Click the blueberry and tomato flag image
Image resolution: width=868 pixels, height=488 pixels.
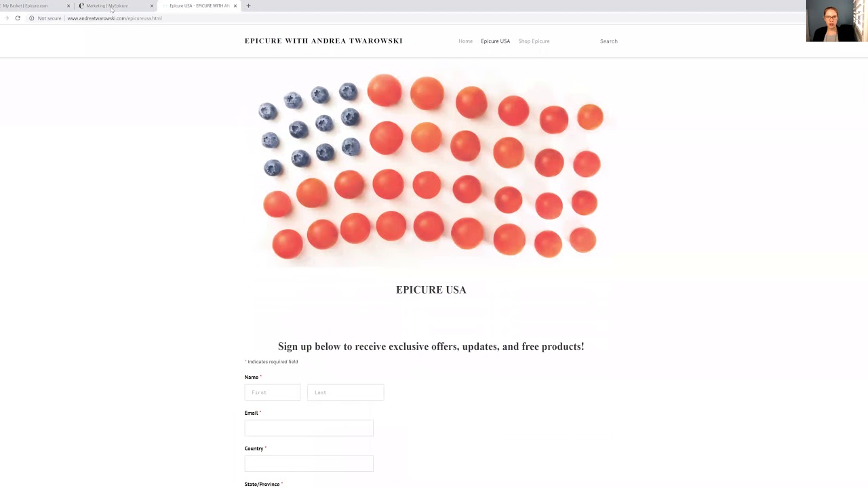click(x=431, y=166)
